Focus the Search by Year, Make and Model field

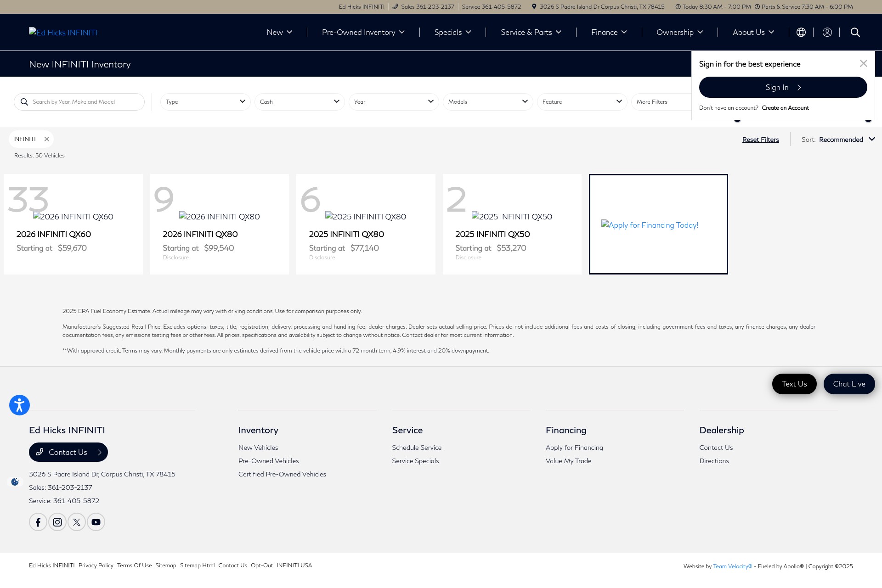(79, 102)
